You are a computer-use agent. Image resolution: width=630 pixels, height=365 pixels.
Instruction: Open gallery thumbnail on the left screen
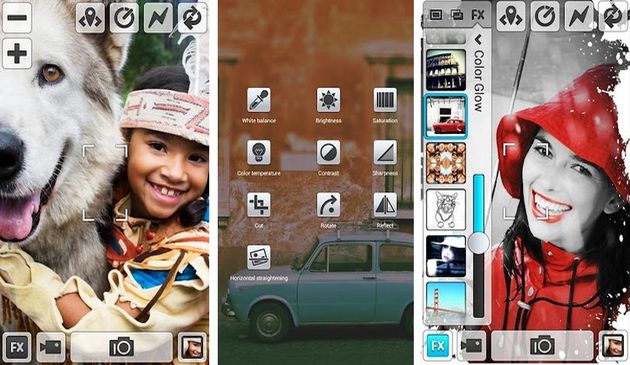pyautogui.click(x=192, y=347)
